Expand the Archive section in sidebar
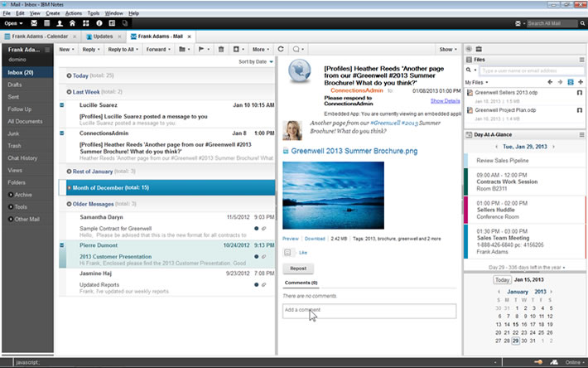Viewport: 588px width, 368px height. (11, 195)
